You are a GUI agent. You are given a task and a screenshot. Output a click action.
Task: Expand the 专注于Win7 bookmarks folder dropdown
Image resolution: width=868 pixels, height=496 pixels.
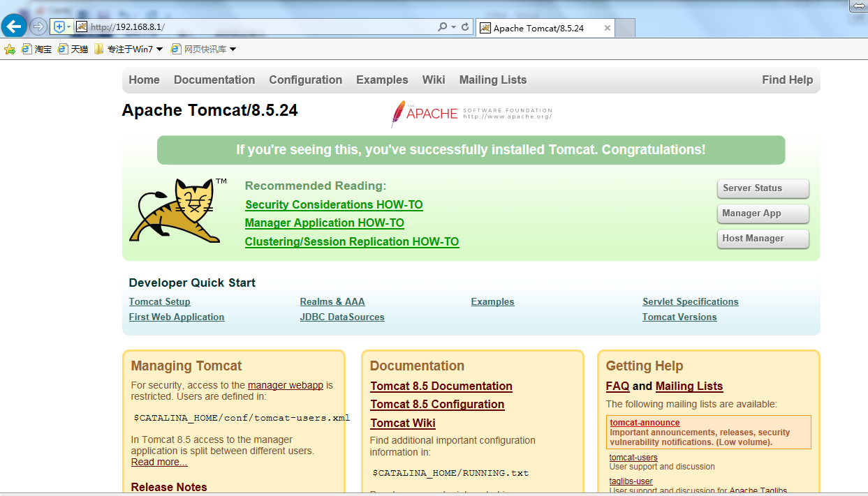click(x=159, y=49)
